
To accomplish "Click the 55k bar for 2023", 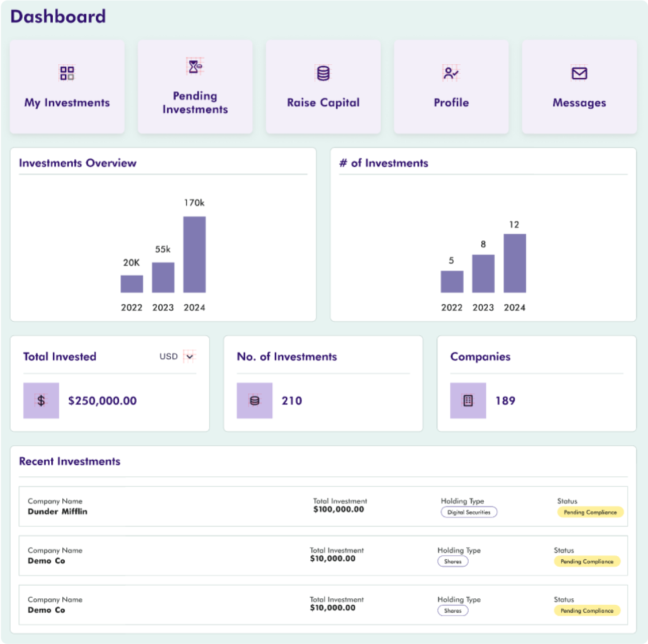I will [x=163, y=278].
